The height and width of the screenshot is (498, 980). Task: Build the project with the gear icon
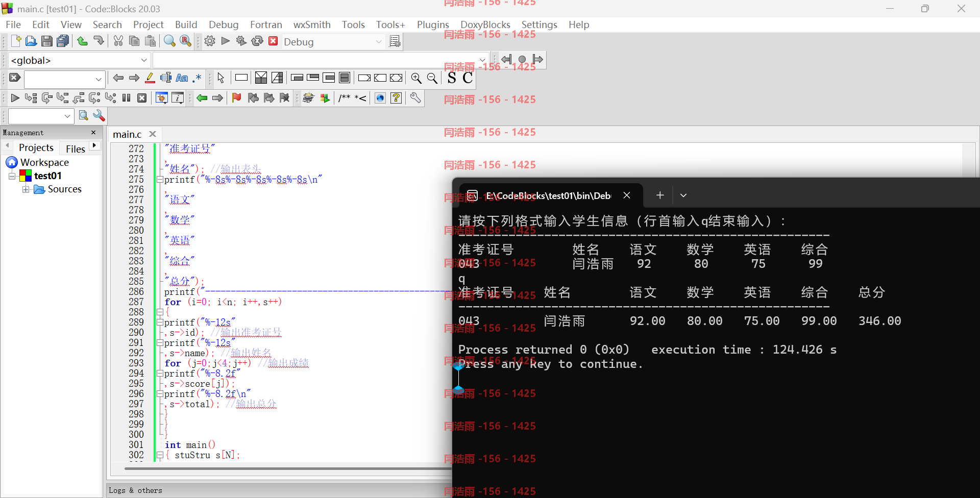(x=210, y=41)
